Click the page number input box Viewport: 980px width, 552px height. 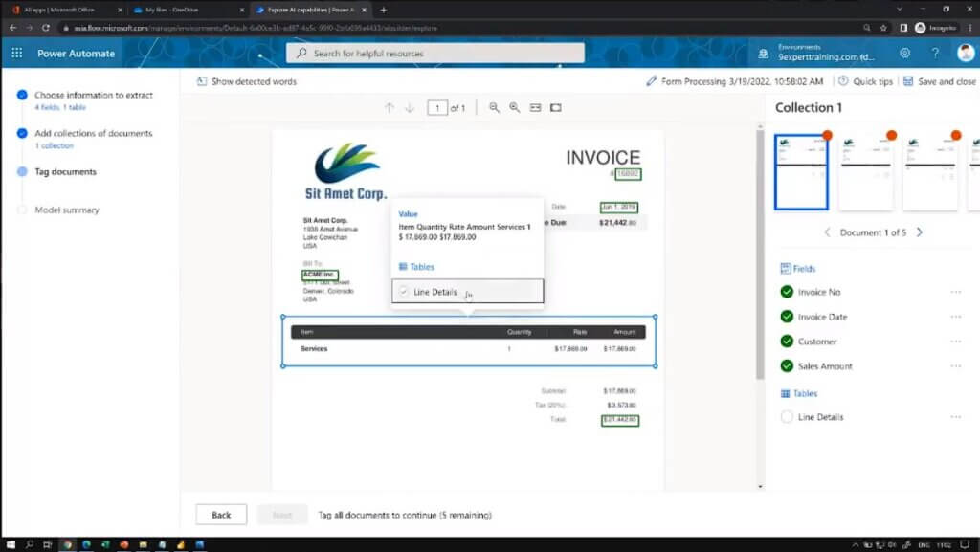436,107
